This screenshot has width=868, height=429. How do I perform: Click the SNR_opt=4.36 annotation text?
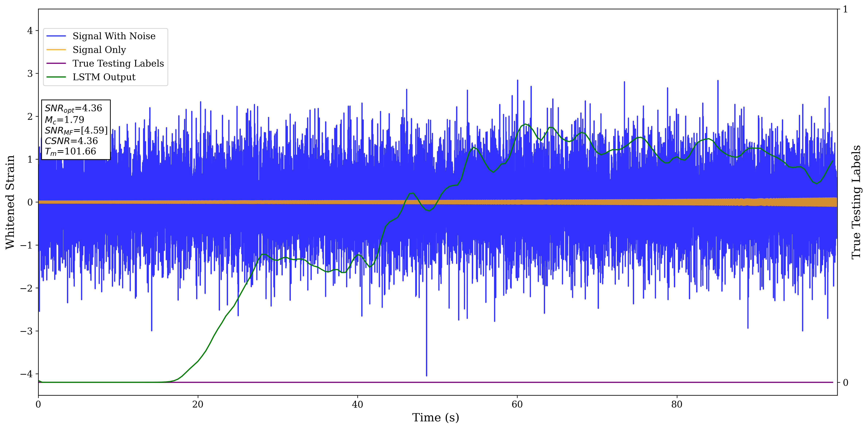(x=73, y=108)
